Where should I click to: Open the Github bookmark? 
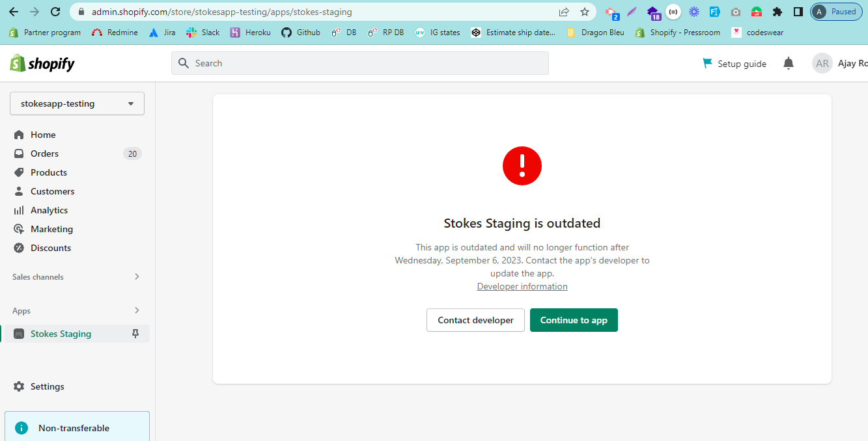[301, 33]
